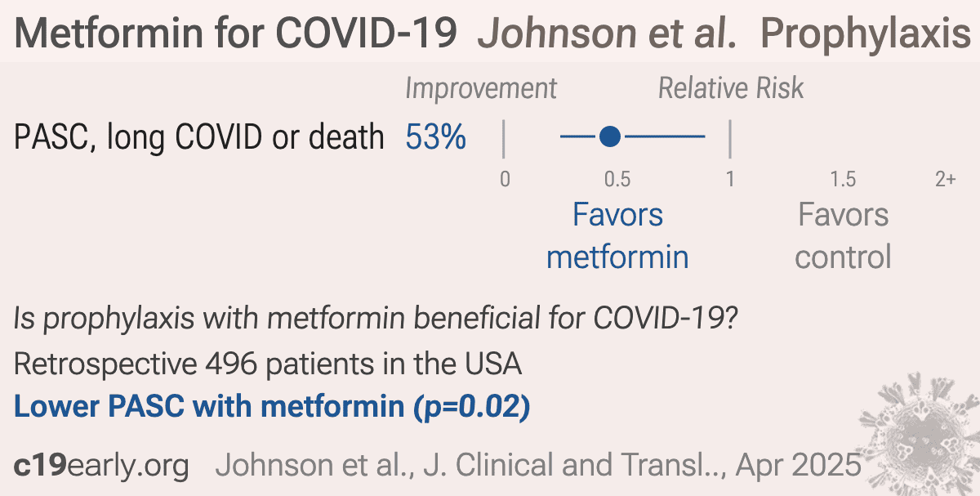Open the c19early.org link

coord(101,466)
